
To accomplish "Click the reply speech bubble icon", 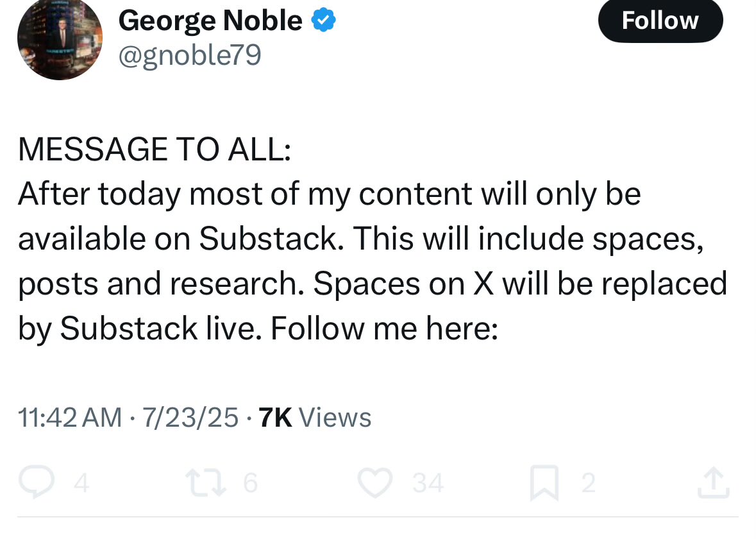I will click(36, 482).
